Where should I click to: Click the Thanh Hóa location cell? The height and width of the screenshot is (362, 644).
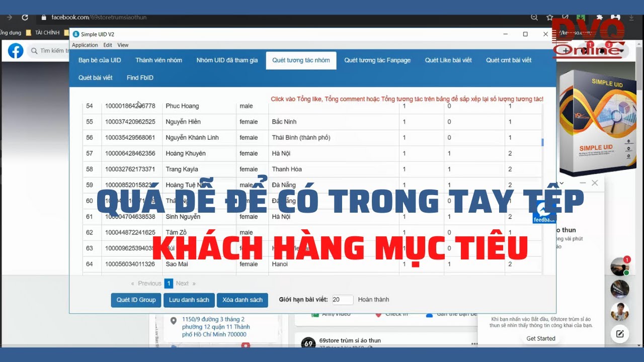(x=334, y=169)
